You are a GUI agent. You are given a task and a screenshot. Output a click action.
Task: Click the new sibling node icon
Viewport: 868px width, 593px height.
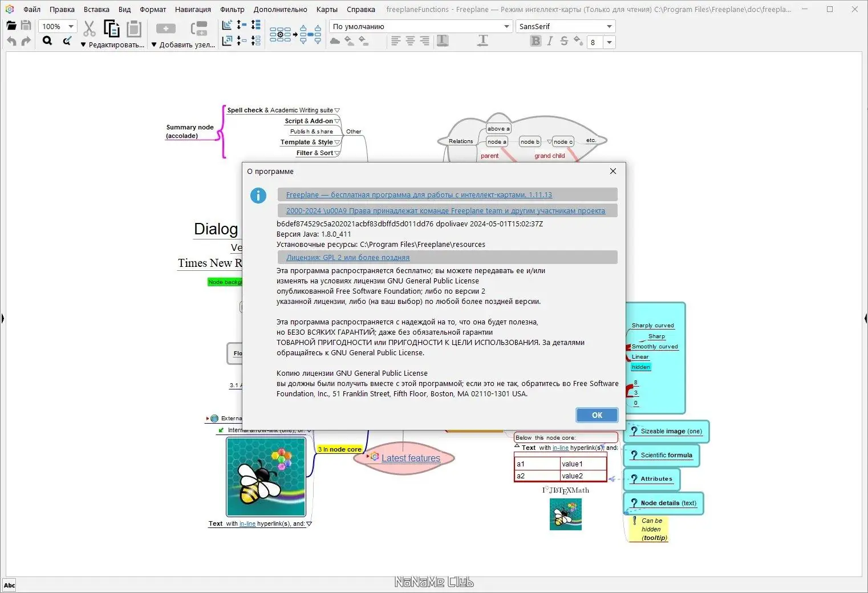pos(199,29)
